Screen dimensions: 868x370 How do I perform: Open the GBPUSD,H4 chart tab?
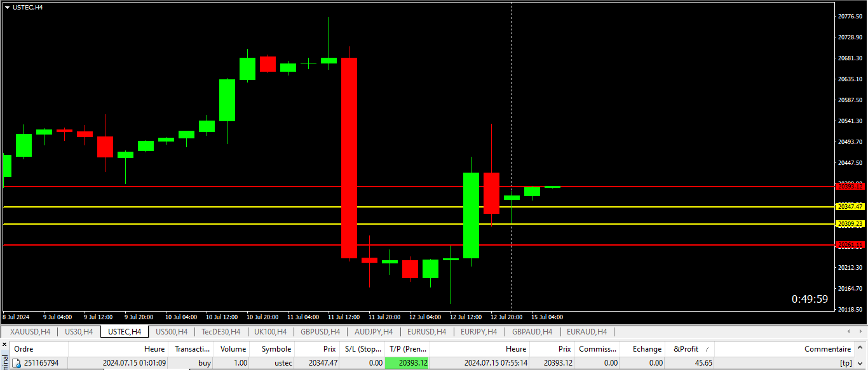pos(320,331)
